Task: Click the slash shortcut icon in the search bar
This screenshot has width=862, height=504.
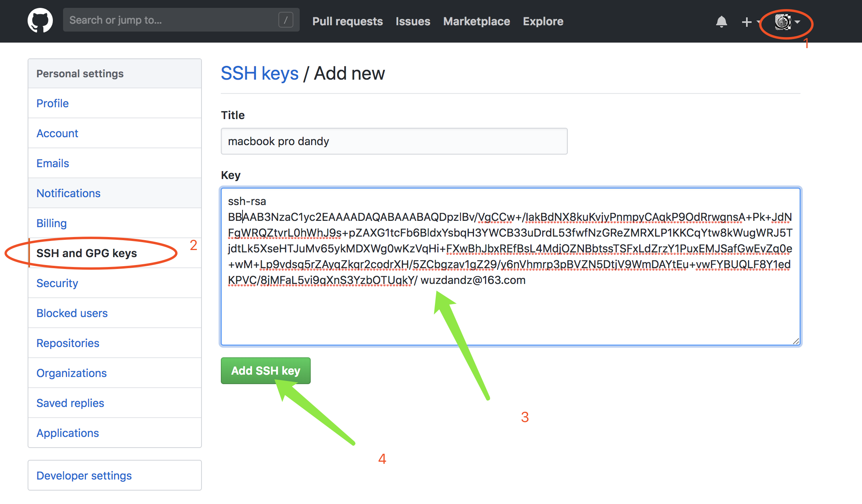Action: pos(285,20)
